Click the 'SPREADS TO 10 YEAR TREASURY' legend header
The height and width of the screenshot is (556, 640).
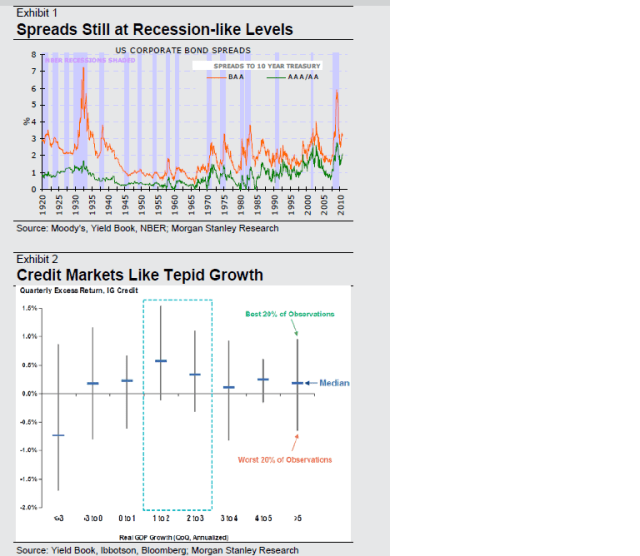[x=266, y=65]
